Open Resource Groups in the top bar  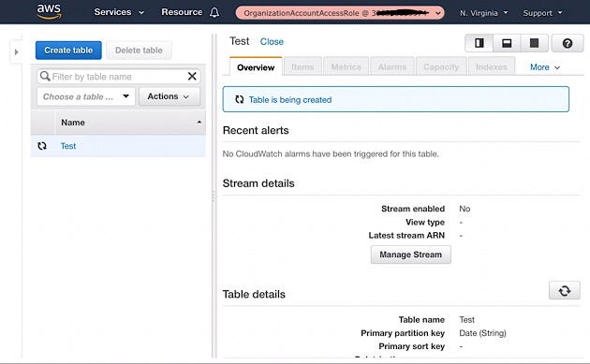[x=182, y=12]
